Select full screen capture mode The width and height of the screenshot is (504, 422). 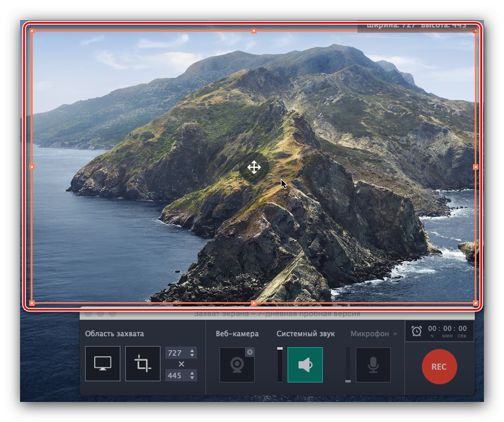coord(102,363)
